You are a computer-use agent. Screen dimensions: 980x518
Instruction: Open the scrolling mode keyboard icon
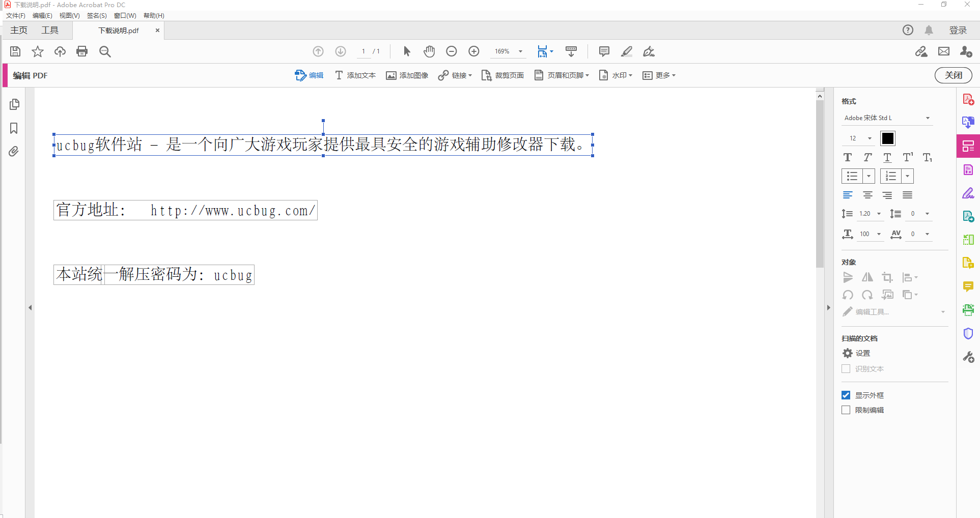pos(571,51)
